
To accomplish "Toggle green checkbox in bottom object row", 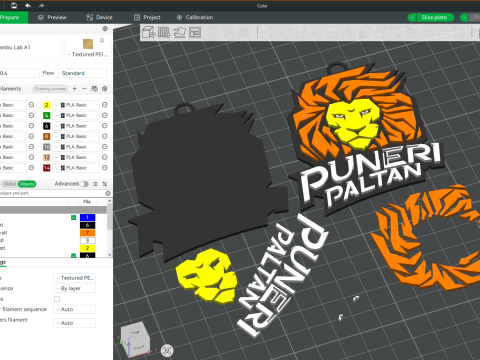I will coord(73,256).
